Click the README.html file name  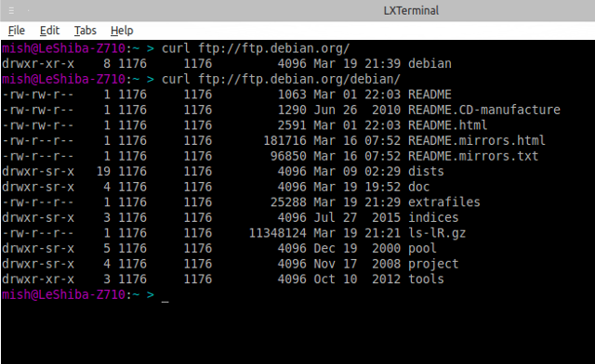click(447, 124)
